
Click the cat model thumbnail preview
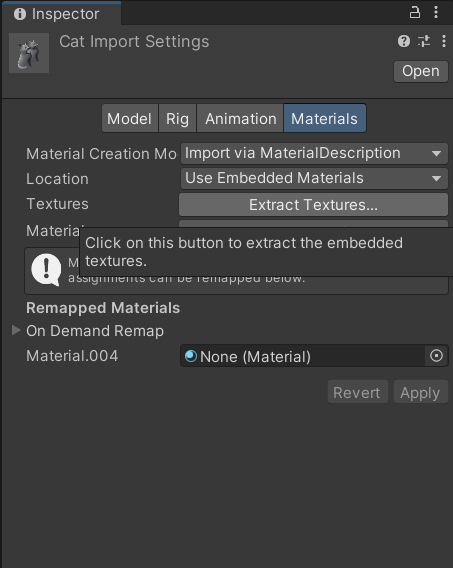pyautogui.click(x=29, y=53)
